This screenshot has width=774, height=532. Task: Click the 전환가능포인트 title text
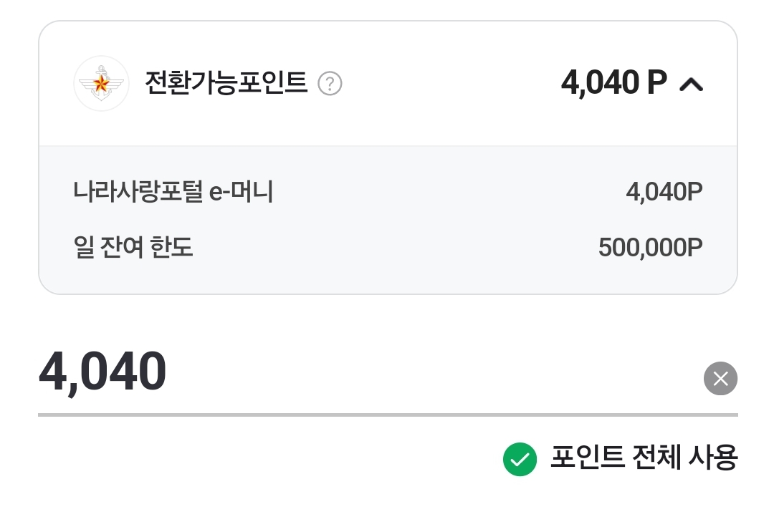(x=226, y=83)
